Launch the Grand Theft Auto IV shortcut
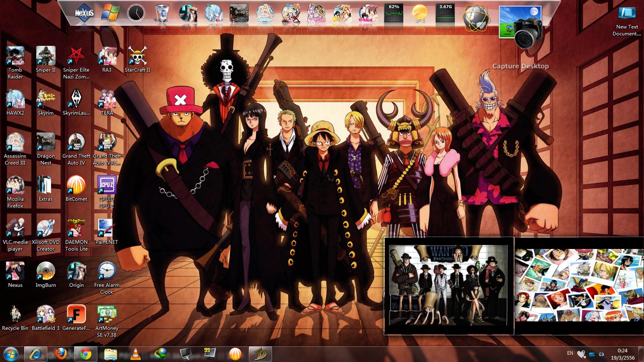644x362 pixels. coord(76,148)
